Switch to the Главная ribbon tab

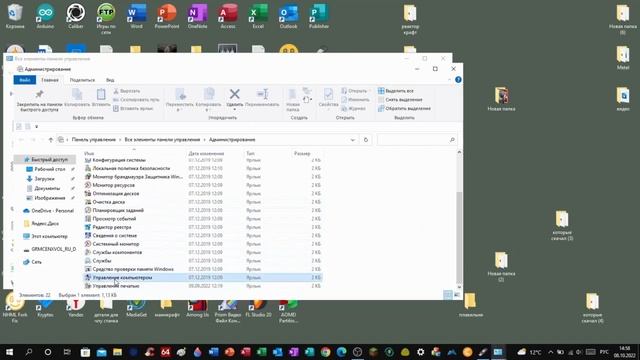click(50, 80)
